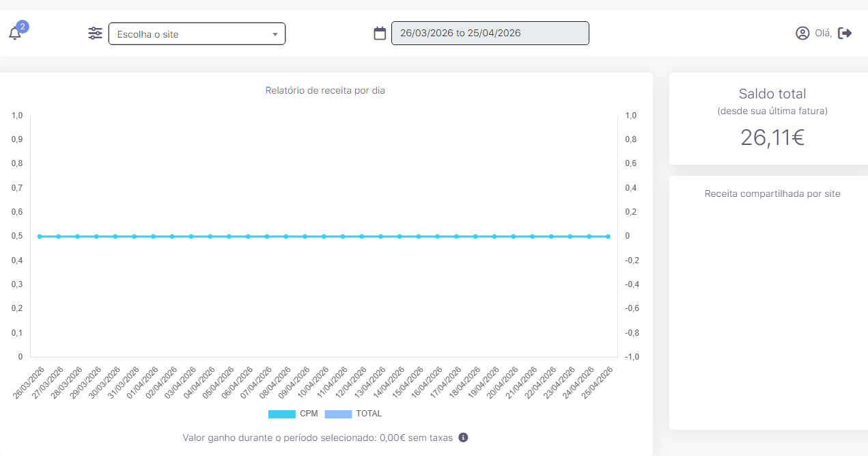Toggle the TOTAL legend swatch

(x=338, y=414)
